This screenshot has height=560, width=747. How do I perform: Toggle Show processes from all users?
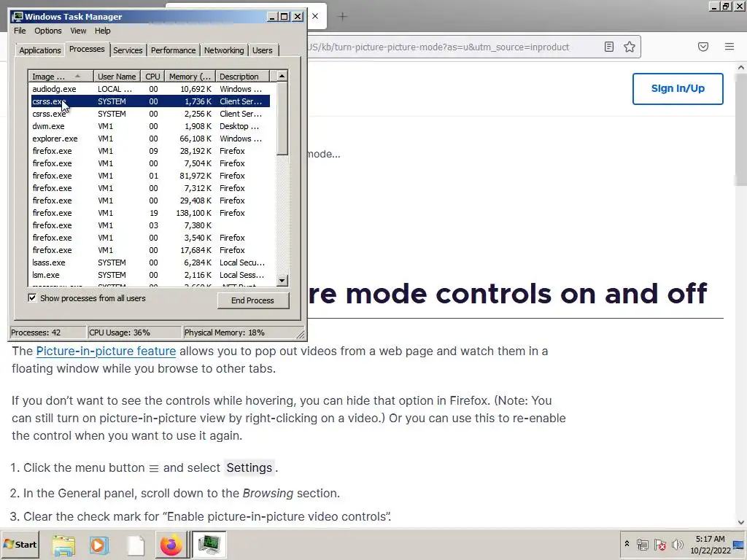tap(32, 298)
